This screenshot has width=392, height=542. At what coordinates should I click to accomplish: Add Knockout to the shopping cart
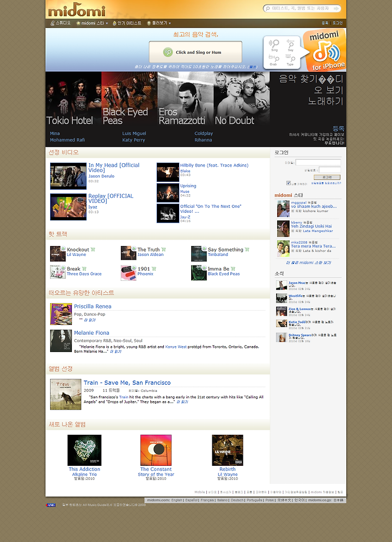point(93,250)
